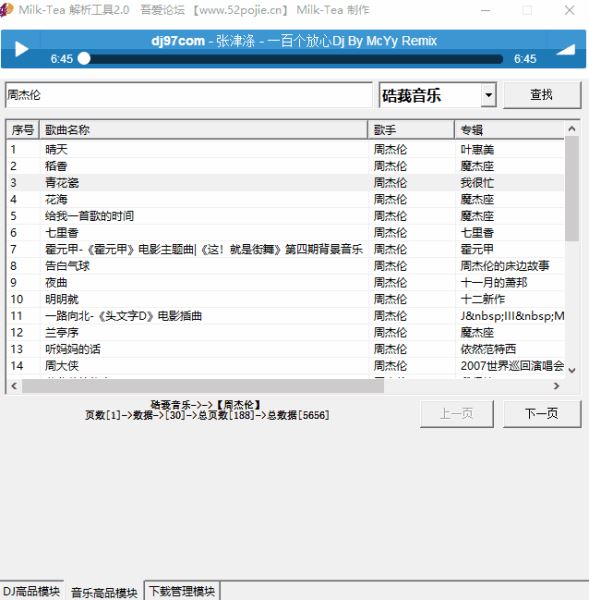The height and width of the screenshot is (600, 589).
Task: Select the song 七里香 in the title column
Action: [x=62, y=233]
